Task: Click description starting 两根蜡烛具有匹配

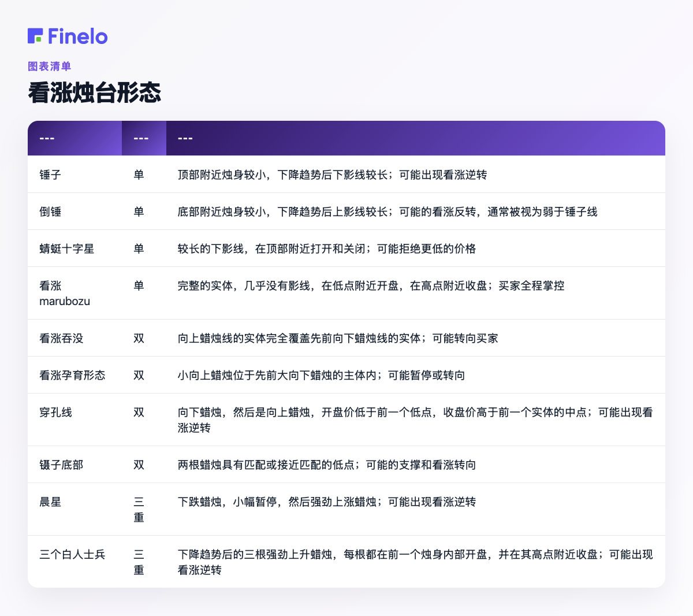Action: coord(327,465)
